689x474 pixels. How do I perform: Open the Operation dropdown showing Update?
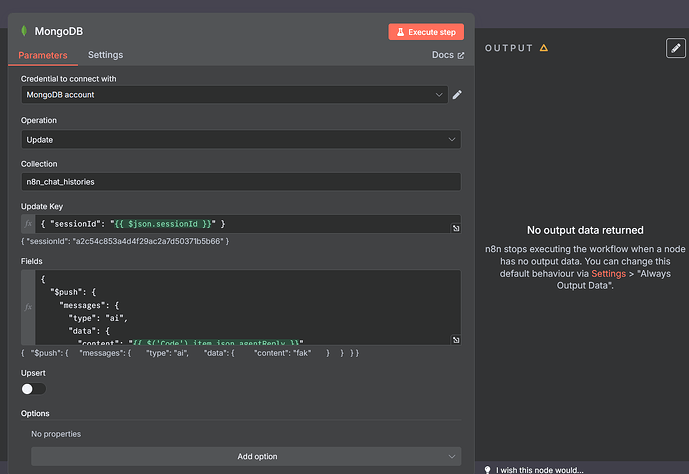coord(241,140)
